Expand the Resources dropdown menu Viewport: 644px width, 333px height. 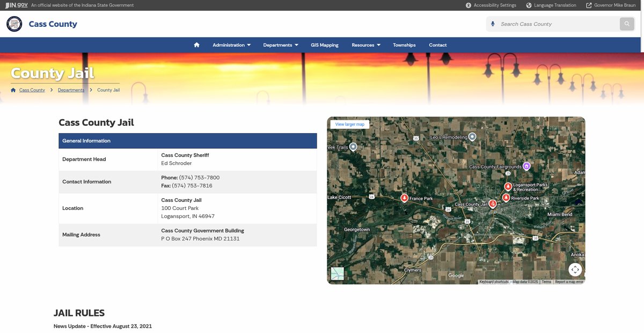point(366,45)
